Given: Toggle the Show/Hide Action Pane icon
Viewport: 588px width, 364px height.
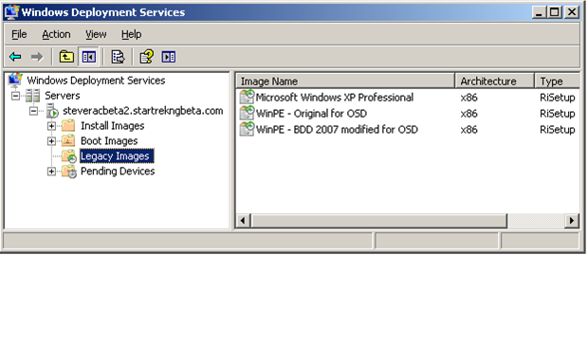Looking at the screenshot, I should [169, 57].
